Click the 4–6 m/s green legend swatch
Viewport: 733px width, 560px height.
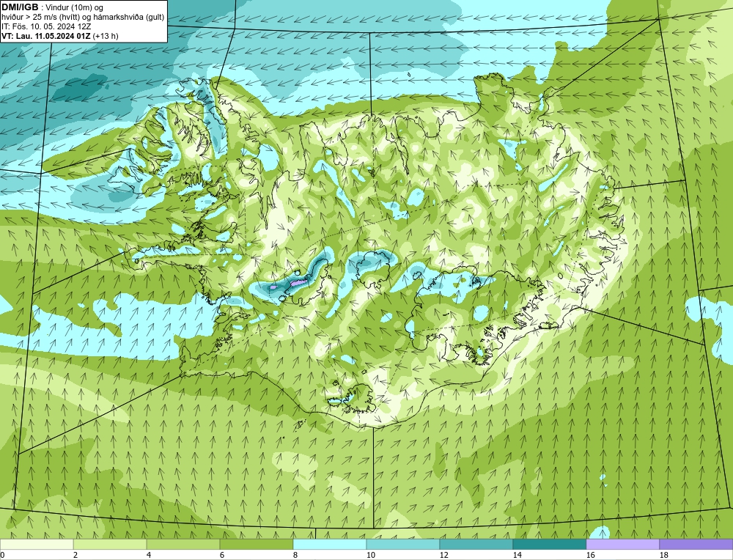point(183,544)
